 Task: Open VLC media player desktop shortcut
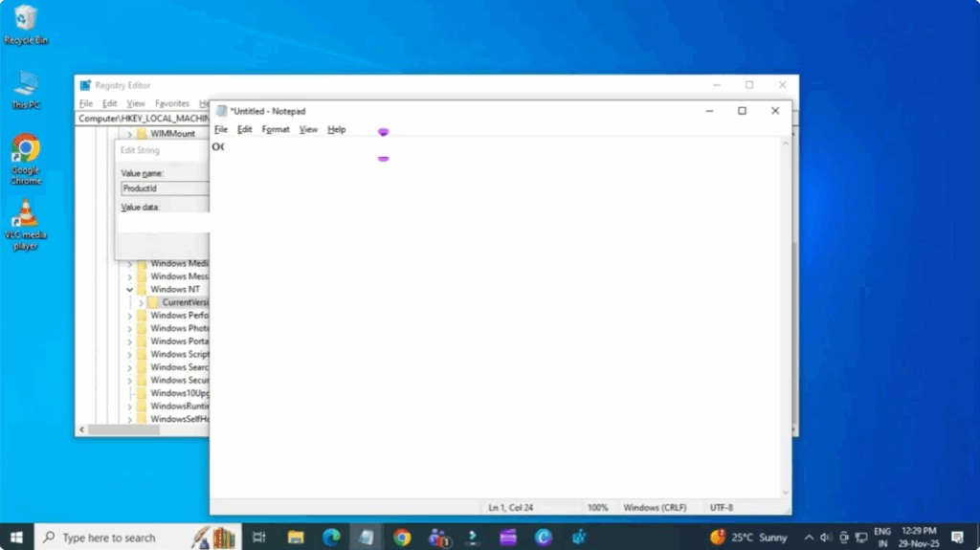pos(26,225)
